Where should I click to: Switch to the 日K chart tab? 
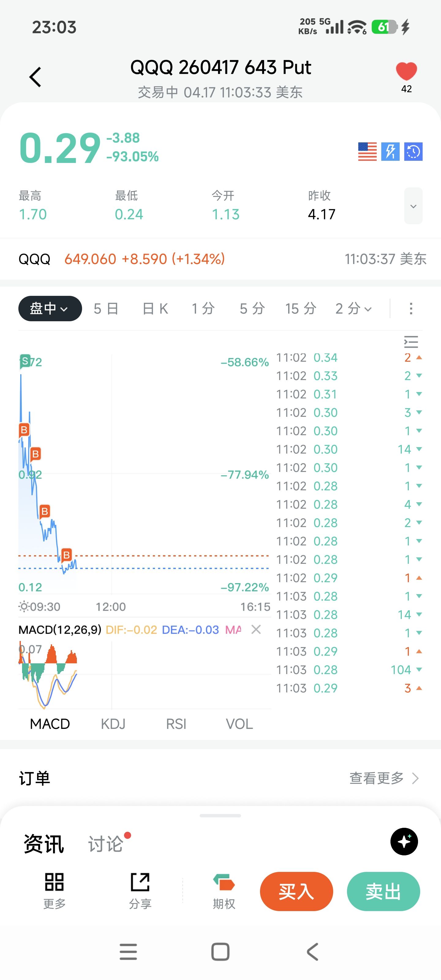click(x=155, y=308)
